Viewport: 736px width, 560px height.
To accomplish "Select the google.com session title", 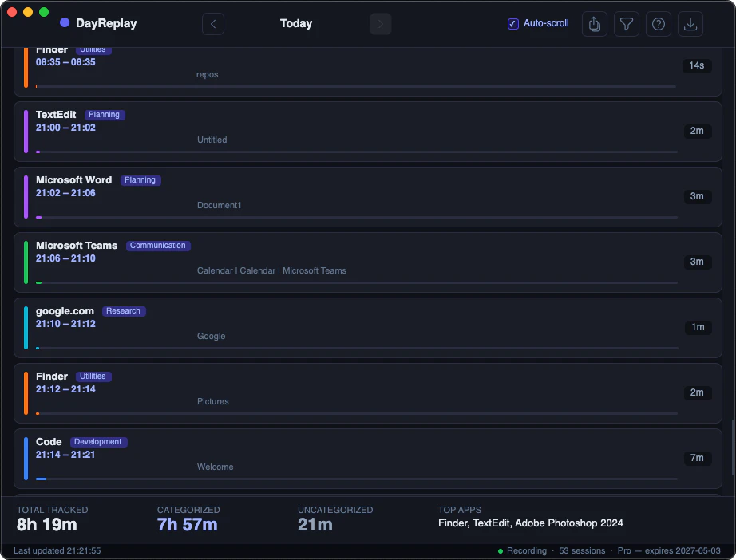I will (x=65, y=311).
